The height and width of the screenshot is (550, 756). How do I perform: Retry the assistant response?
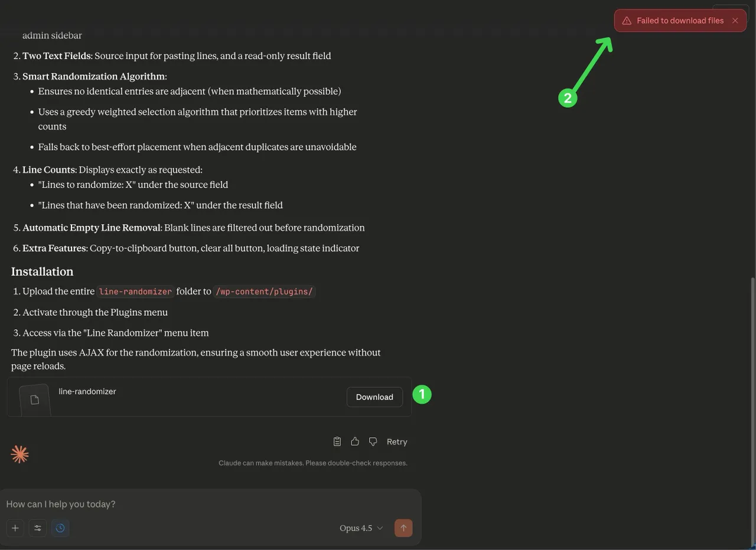[x=397, y=441]
